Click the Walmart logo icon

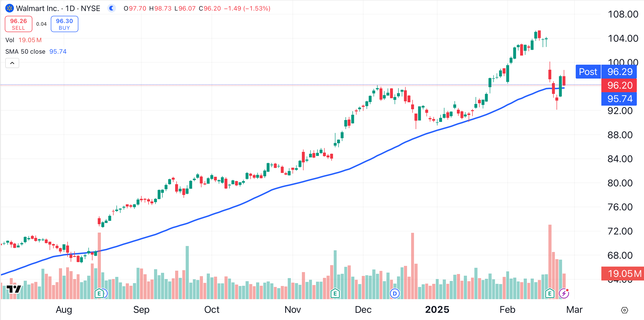pos(10,8)
